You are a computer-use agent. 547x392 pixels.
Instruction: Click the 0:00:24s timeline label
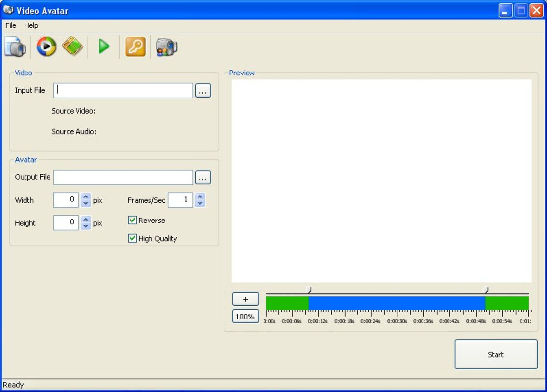[371, 321]
